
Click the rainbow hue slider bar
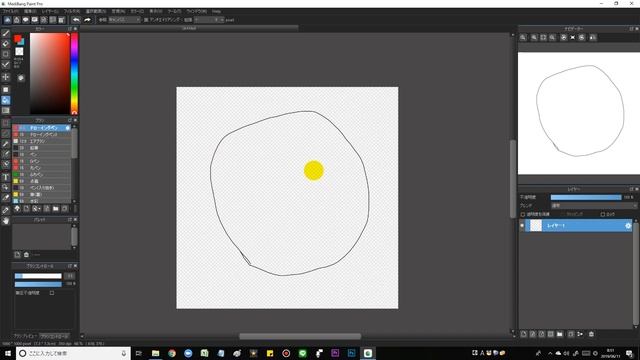click(74, 73)
